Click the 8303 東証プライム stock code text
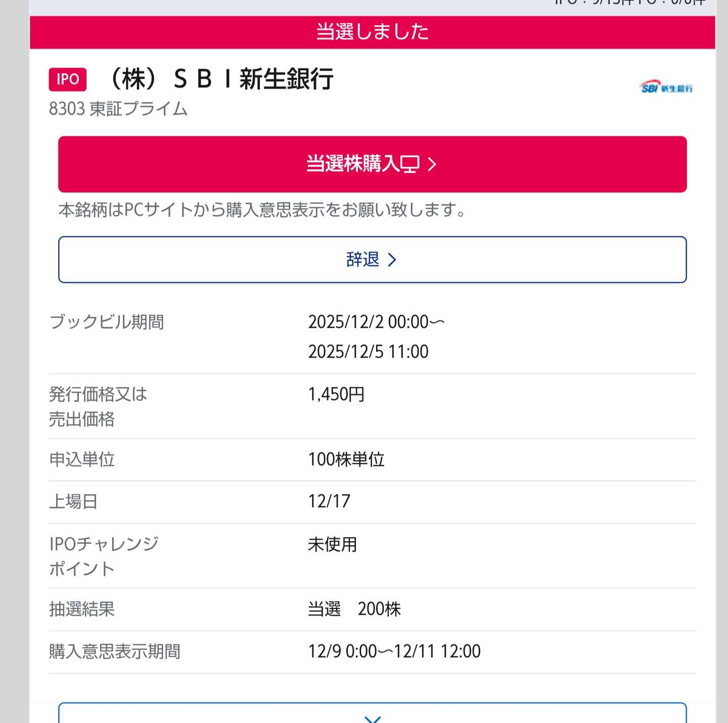Image resolution: width=728 pixels, height=723 pixels. coord(118,109)
